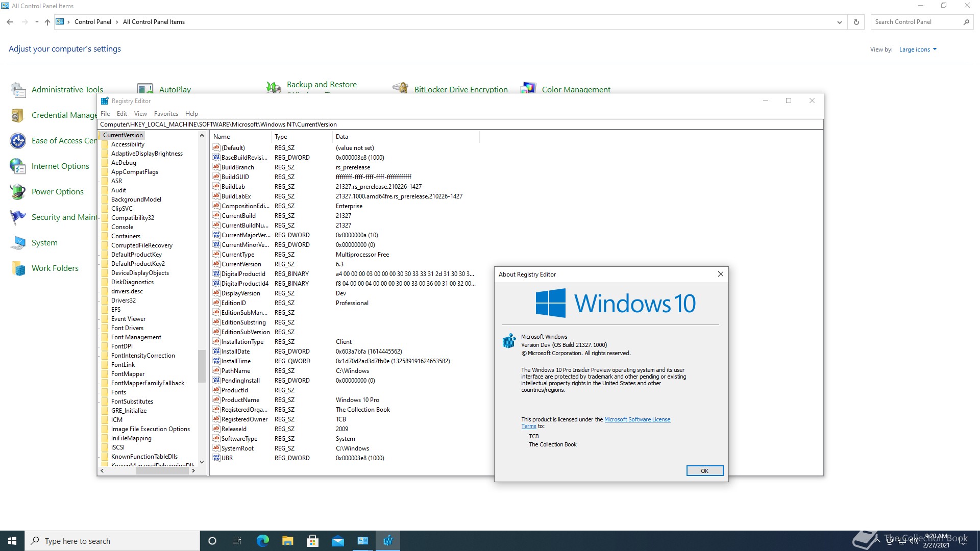Screen dimensions: 980x551
Task: Expand the address bar history dropdown
Action: (x=840, y=22)
